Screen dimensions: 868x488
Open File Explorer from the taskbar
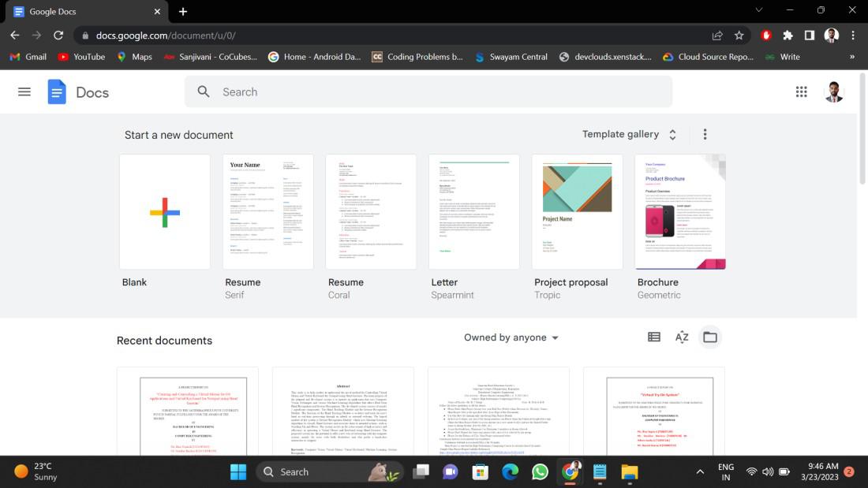point(630,472)
